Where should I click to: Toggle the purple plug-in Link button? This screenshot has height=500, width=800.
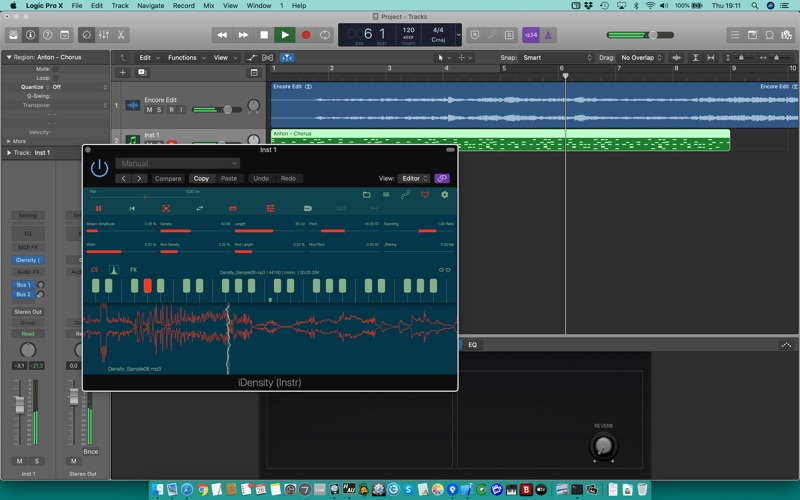coord(442,178)
